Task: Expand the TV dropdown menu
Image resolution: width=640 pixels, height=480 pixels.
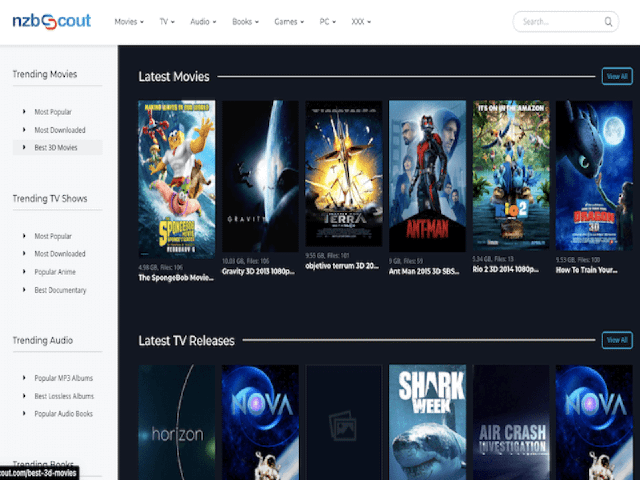Action: coord(167,22)
